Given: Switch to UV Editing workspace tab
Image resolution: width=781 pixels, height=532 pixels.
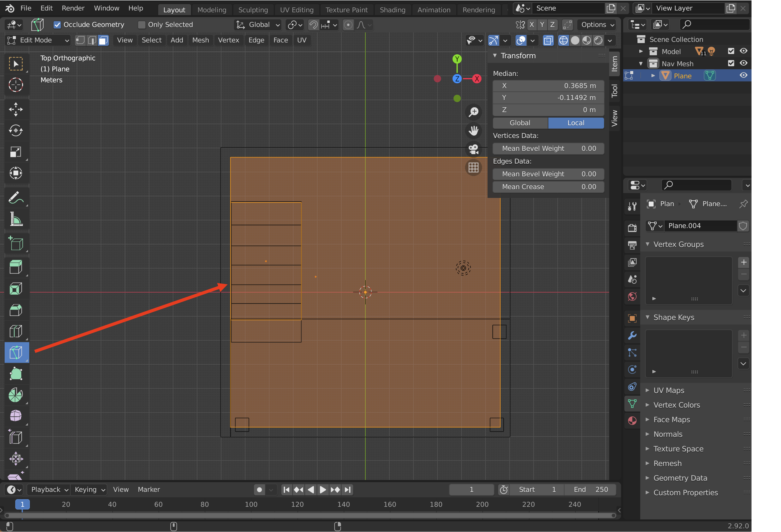Looking at the screenshot, I should (297, 10).
